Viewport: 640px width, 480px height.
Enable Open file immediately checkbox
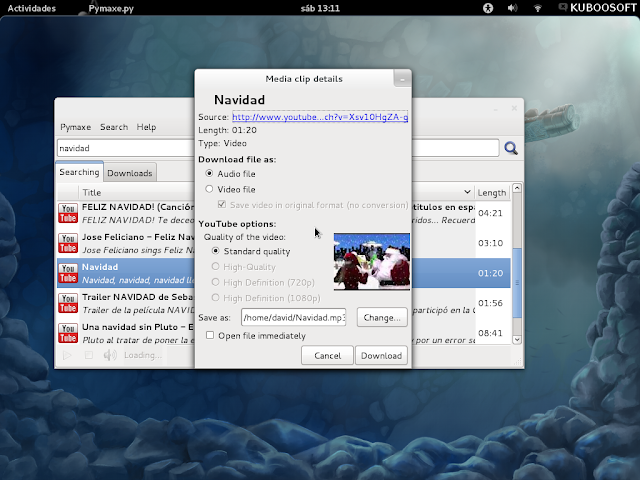[x=210, y=336]
